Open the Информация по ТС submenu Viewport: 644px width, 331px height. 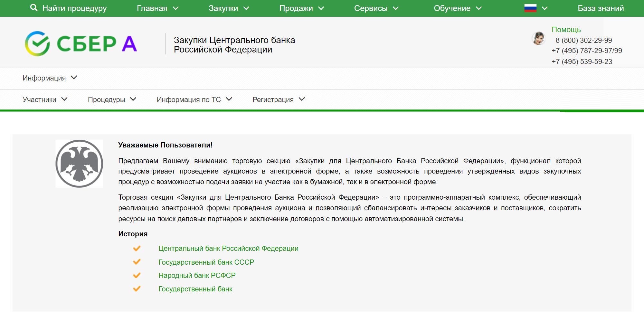(x=189, y=100)
